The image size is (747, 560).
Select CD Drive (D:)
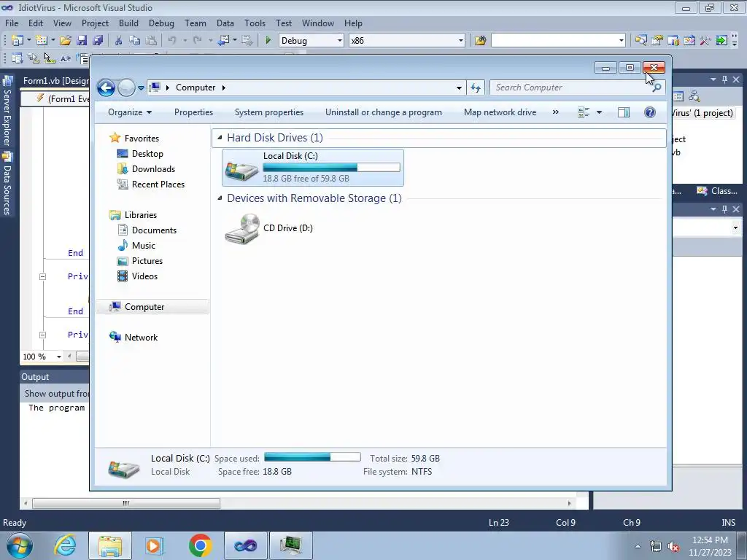270,228
